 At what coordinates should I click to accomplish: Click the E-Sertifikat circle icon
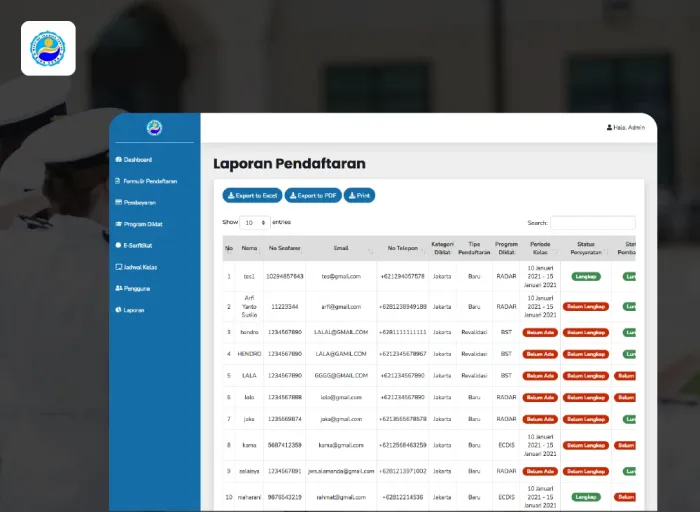click(x=118, y=245)
